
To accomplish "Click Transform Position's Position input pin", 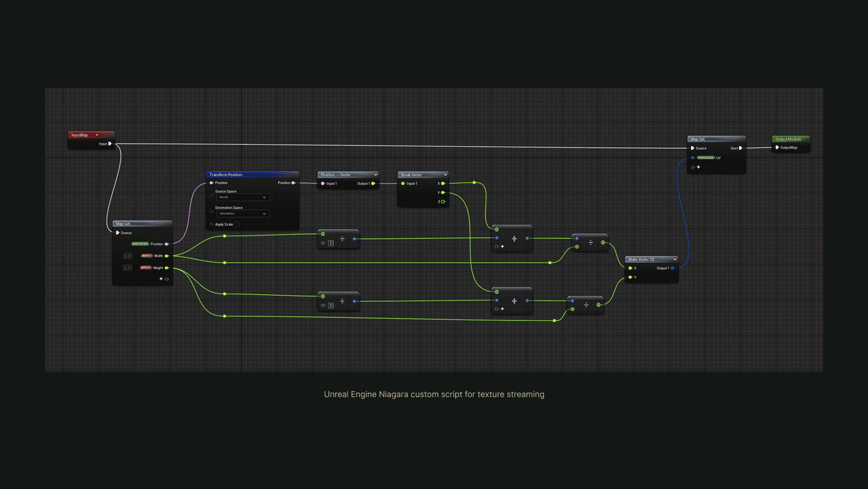I will pos(211,183).
